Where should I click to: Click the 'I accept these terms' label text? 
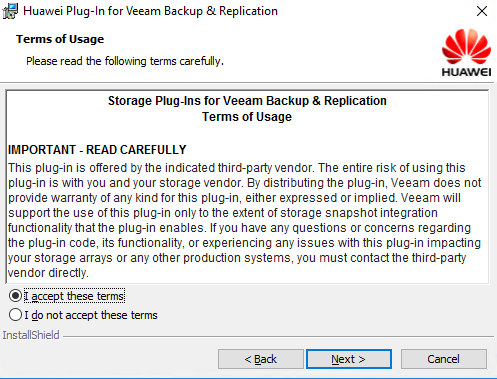74,296
